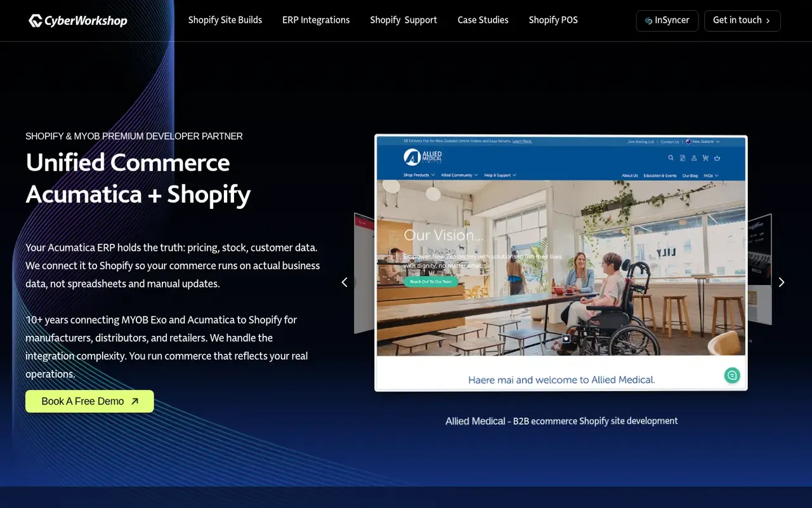Click the InSyncer button
812x508 pixels.
pos(667,20)
